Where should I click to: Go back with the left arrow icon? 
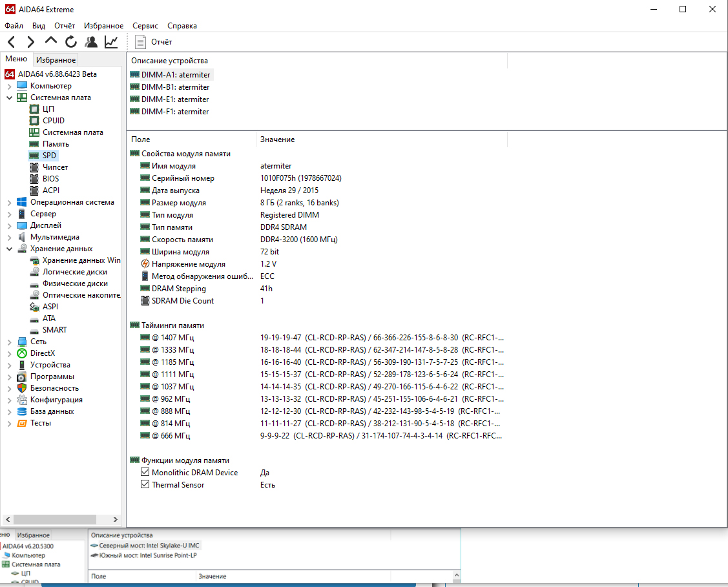pyautogui.click(x=12, y=42)
